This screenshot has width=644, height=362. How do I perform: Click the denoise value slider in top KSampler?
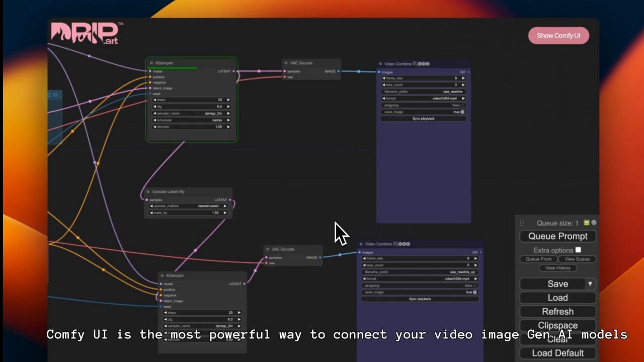[191, 127]
